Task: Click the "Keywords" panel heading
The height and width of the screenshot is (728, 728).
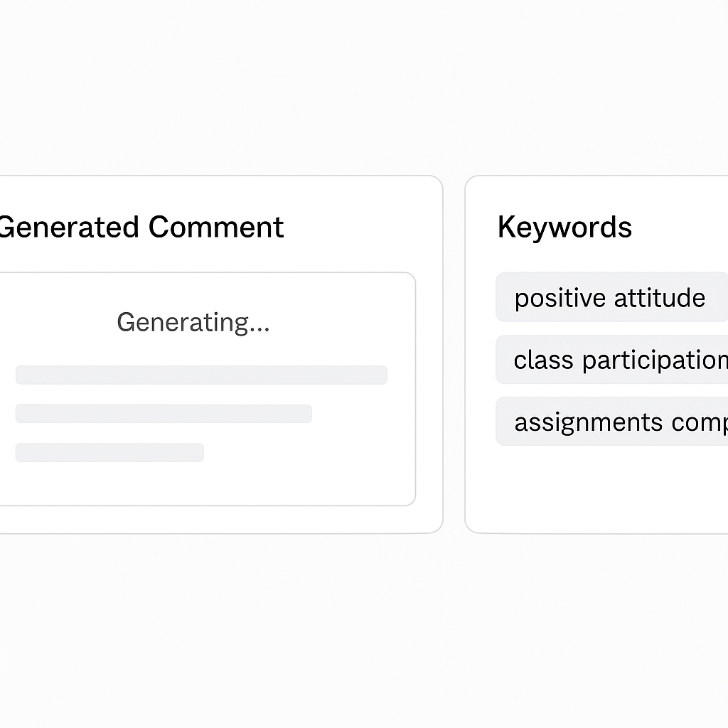Action: point(564,227)
